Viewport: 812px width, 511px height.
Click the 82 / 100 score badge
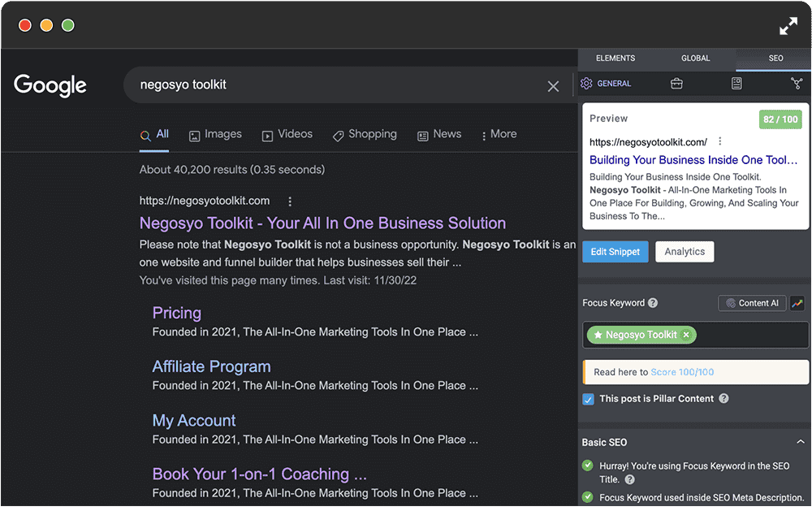pyautogui.click(x=780, y=119)
